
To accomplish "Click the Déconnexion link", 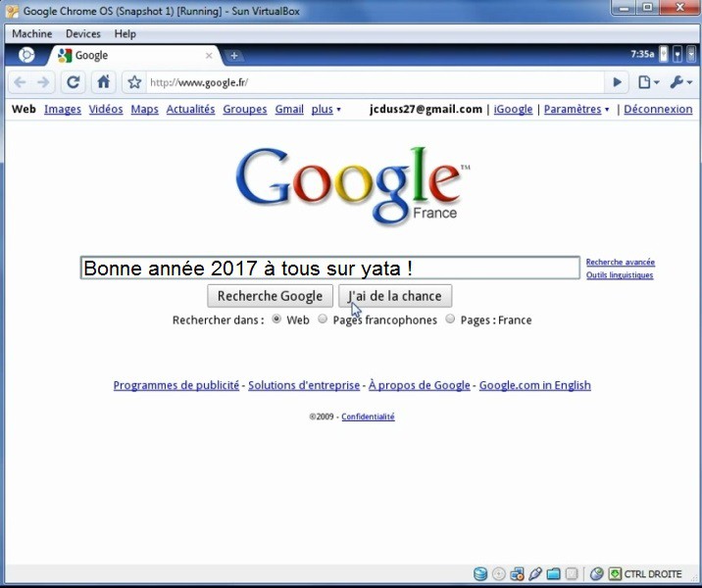I will [658, 109].
